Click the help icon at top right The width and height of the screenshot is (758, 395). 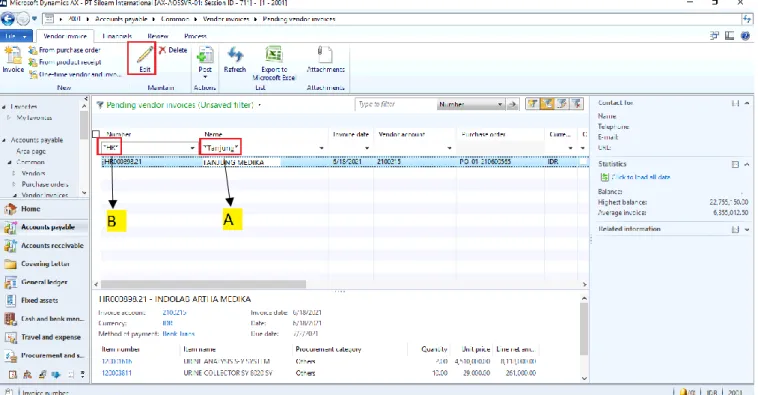click(745, 36)
